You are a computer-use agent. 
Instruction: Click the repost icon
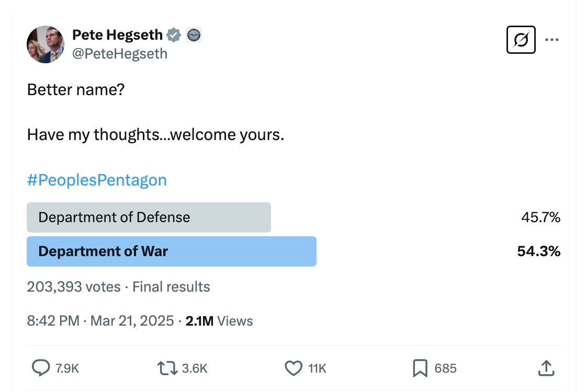168,368
